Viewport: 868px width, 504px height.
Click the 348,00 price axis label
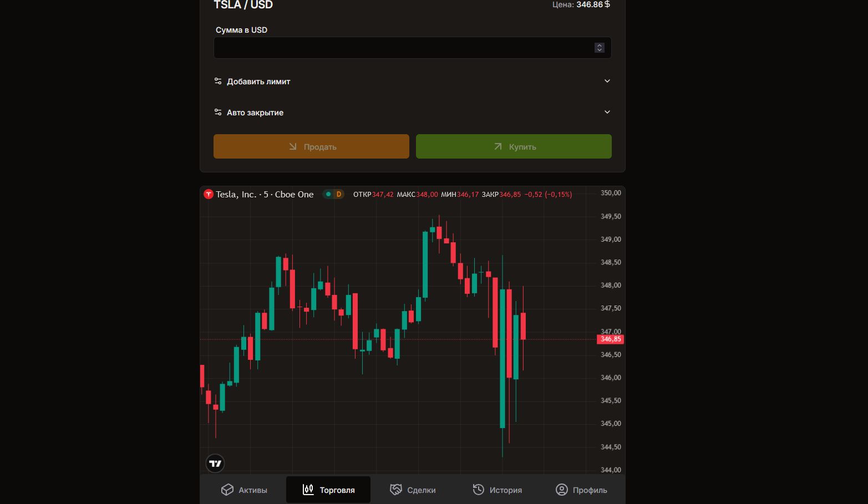coord(611,286)
